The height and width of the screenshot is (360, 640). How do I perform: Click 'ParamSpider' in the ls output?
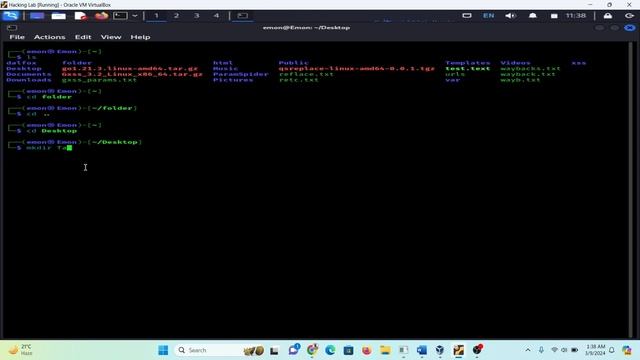pyautogui.click(x=241, y=74)
